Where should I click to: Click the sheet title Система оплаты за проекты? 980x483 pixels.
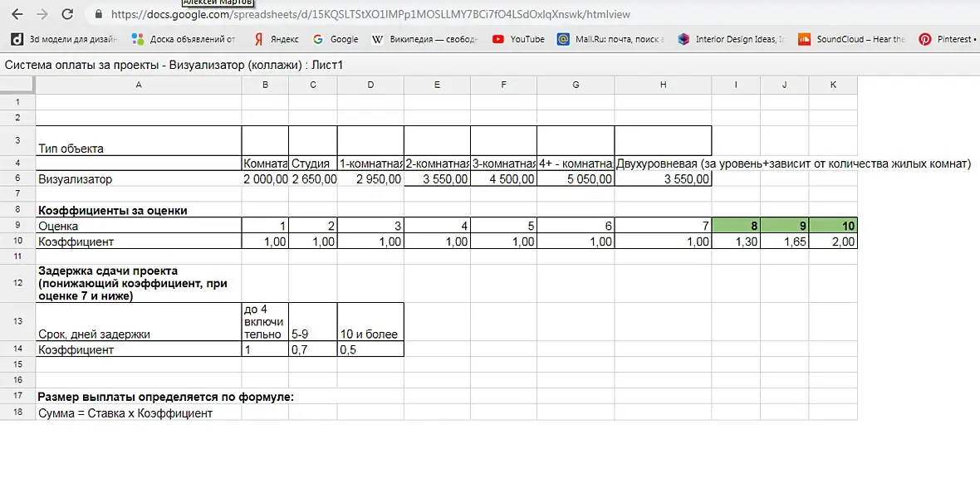tap(174, 65)
